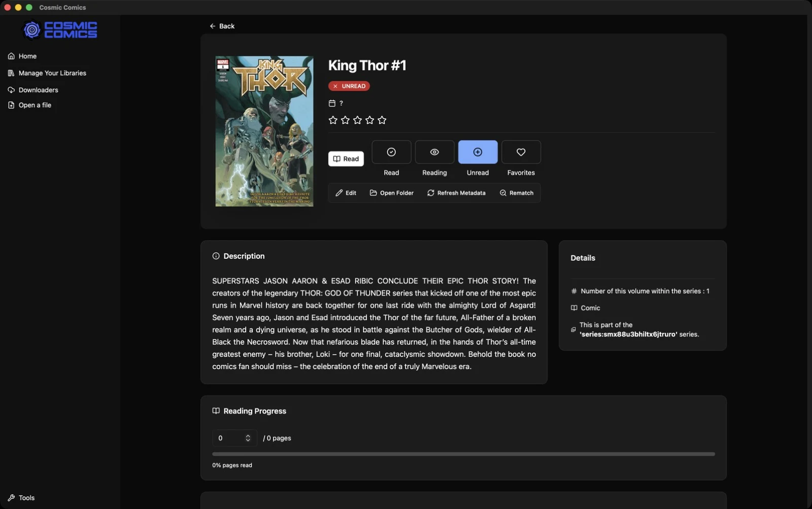Open the white Read book button

[346, 159]
